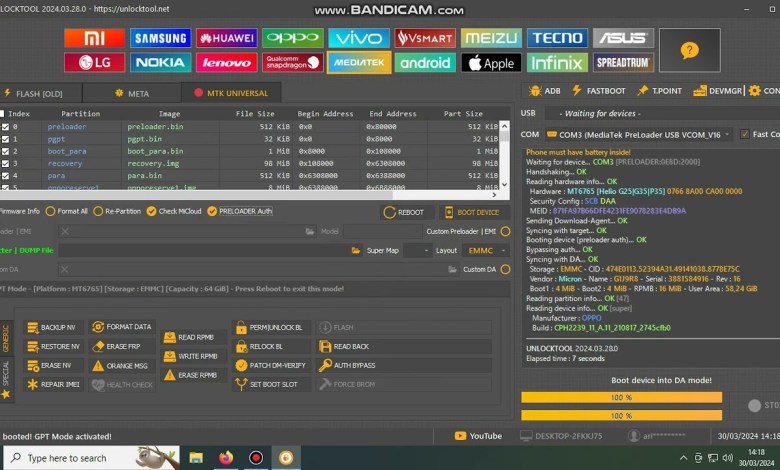Viewport: 780px width, 470px height.
Task: Click the YouTube link in status bar
Action: pos(478,435)
